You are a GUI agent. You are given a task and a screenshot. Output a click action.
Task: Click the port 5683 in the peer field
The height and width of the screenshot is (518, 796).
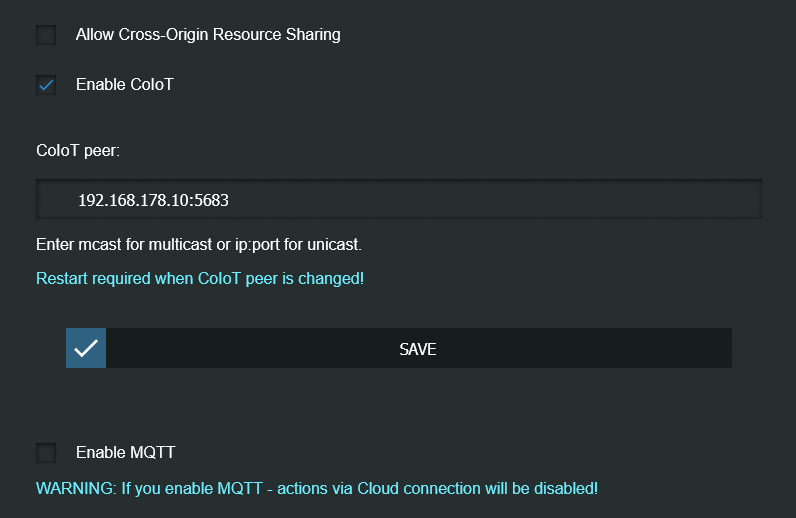tap(211, 200)
